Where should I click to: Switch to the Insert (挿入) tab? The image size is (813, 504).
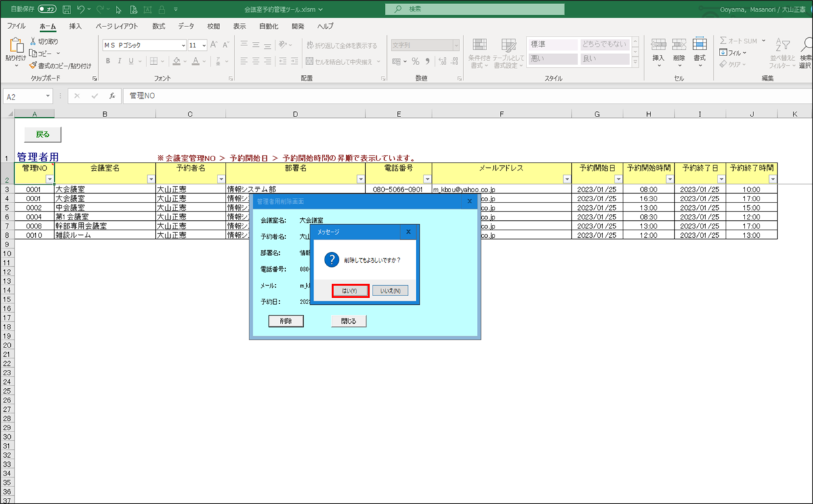click(x=75, y=26)
